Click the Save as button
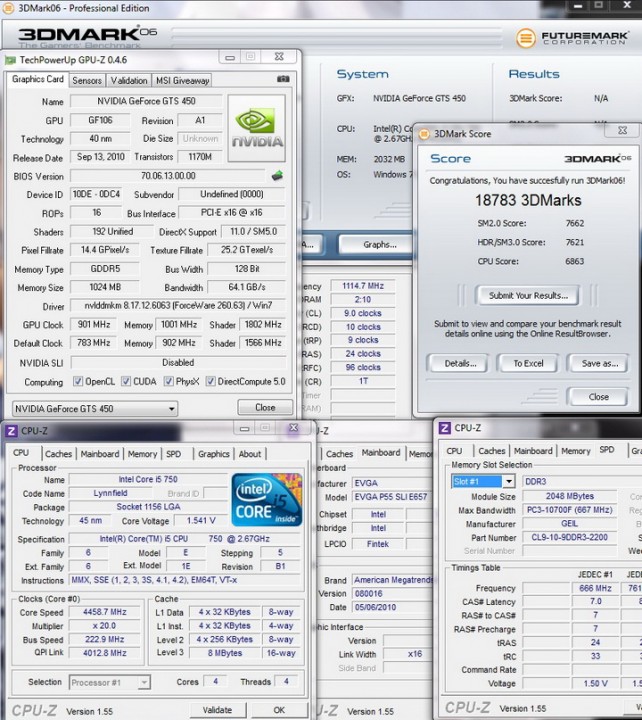This screenshot has width=642, height=720. coord(599,363)
